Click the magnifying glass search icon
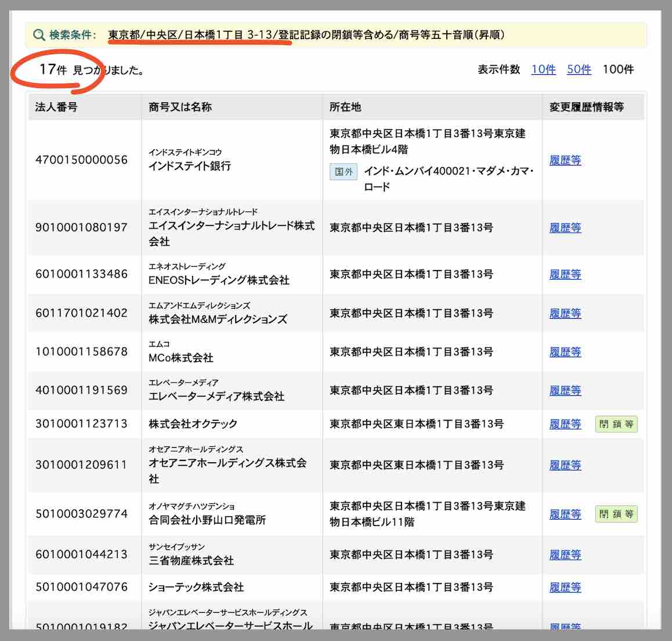The width and height of the screenshot is (672, 641). pyautogui.click(x=38, y=34)
